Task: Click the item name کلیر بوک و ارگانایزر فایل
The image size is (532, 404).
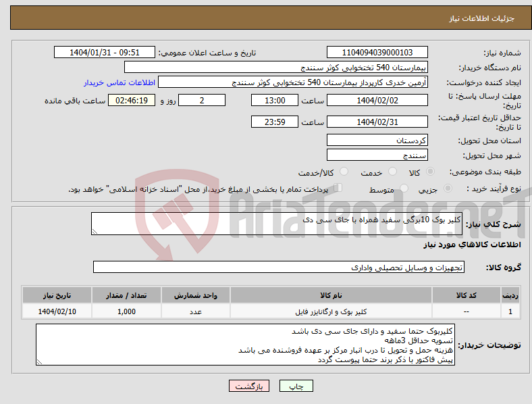Action: pyautogui.click(x=331, y=311)
